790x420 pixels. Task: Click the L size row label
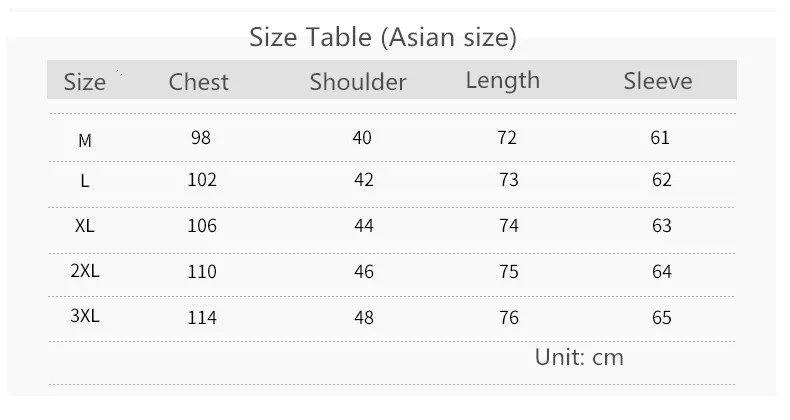coord(85,182)
